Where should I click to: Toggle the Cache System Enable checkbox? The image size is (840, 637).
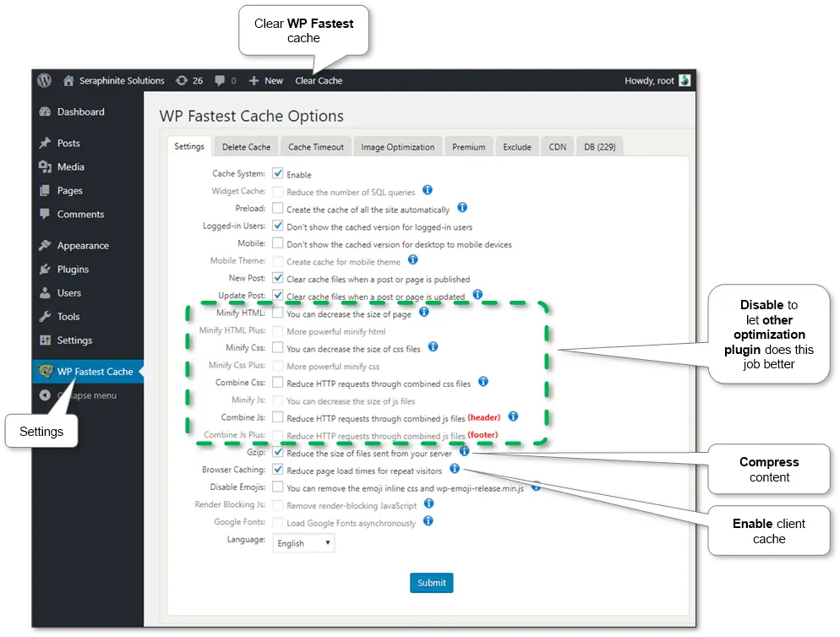click(277, 173)
